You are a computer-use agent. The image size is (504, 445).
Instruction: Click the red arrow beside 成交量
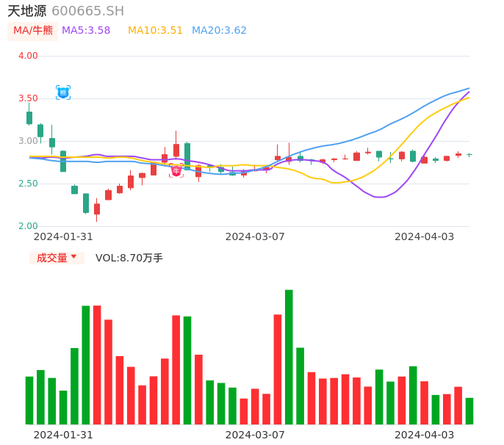[73, 258]
